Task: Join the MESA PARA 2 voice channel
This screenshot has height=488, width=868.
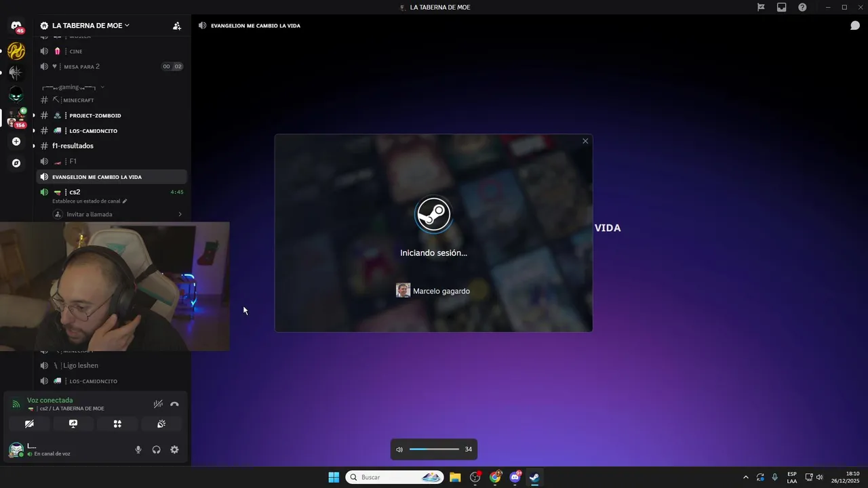Action: coord(111,66)
